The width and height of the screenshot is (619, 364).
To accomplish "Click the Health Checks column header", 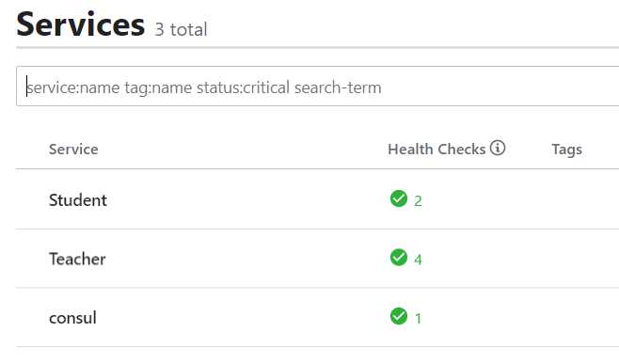I will tap(436, 150).
